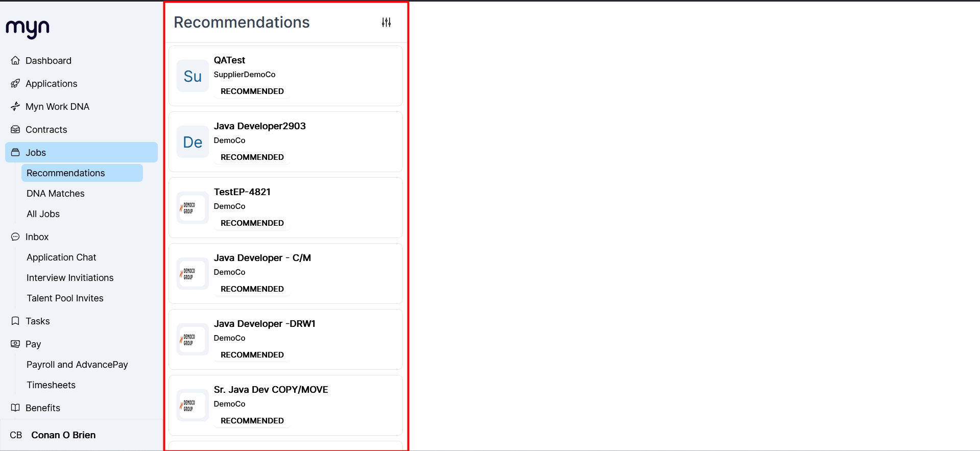View Sr. Java Dev COPY/MOVE job
Screen dimensions: 980x451
285,405
